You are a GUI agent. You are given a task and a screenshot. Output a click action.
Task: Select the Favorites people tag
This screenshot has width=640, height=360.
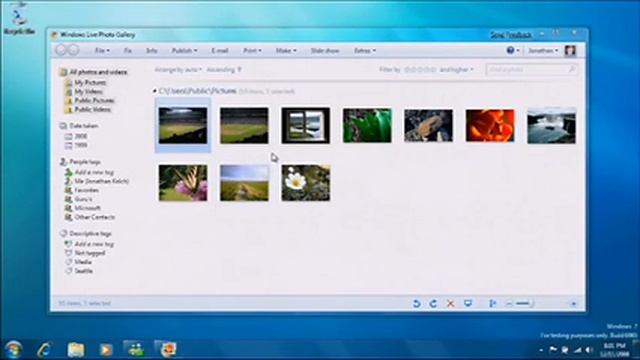(87, 190)
